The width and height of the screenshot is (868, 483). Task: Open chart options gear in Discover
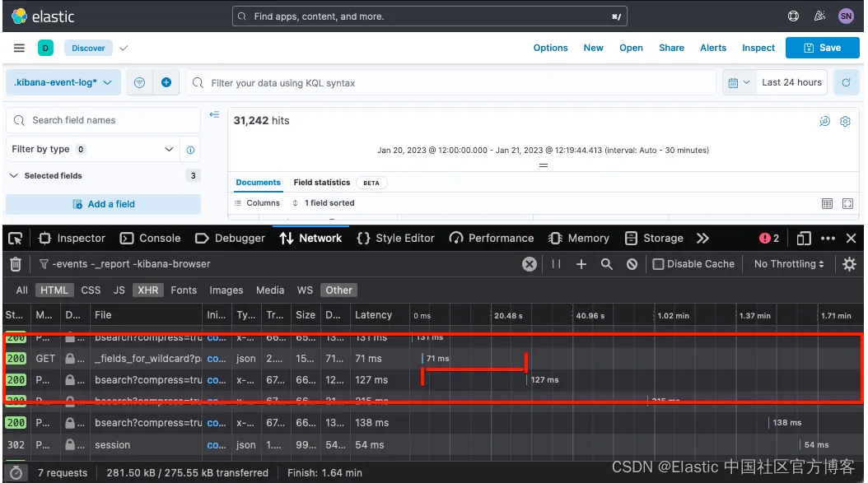pos(845,121)
